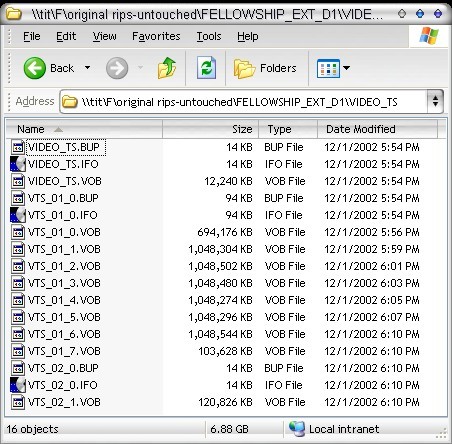The height and width of the screenshot is (444, 452).
Task: Sort by Date Modified column header
Action: [x=377, y=129]
